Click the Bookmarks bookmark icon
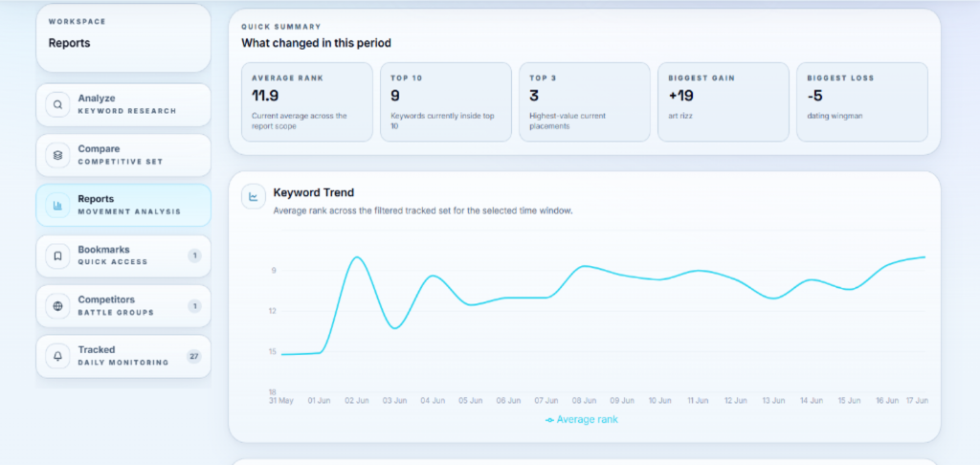This screenshot has height=465, width=980. (x=58, y=255)
